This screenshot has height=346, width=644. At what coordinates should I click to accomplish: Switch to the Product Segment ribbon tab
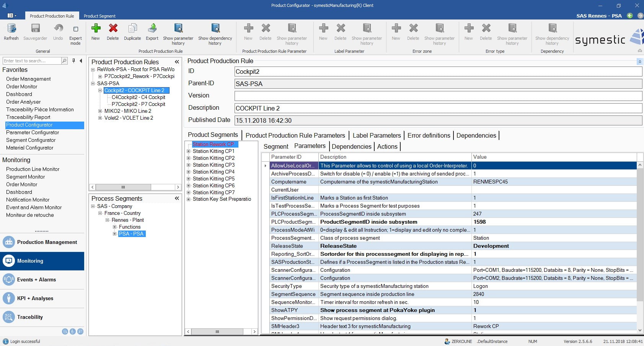coord(99,16)
